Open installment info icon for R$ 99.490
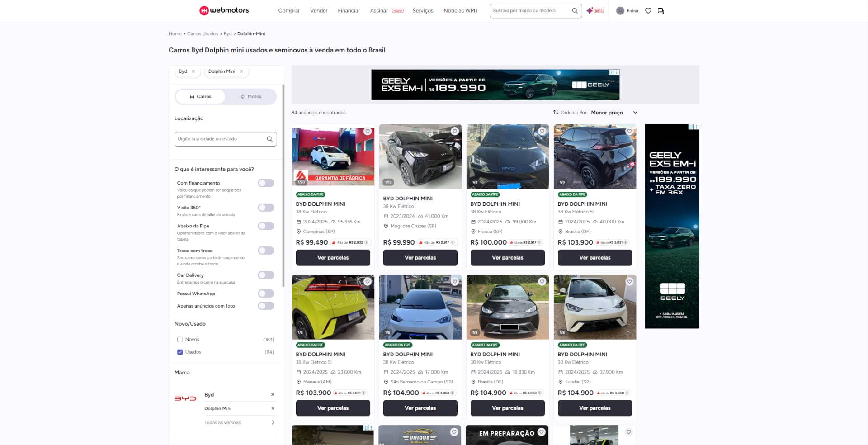868x445 pixels. [x=366, y=242]
